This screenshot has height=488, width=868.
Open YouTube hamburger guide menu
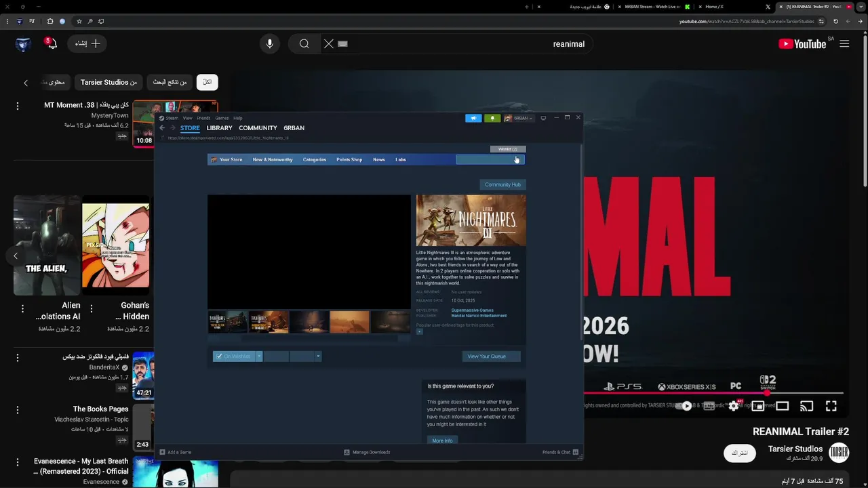pos(844,44)
